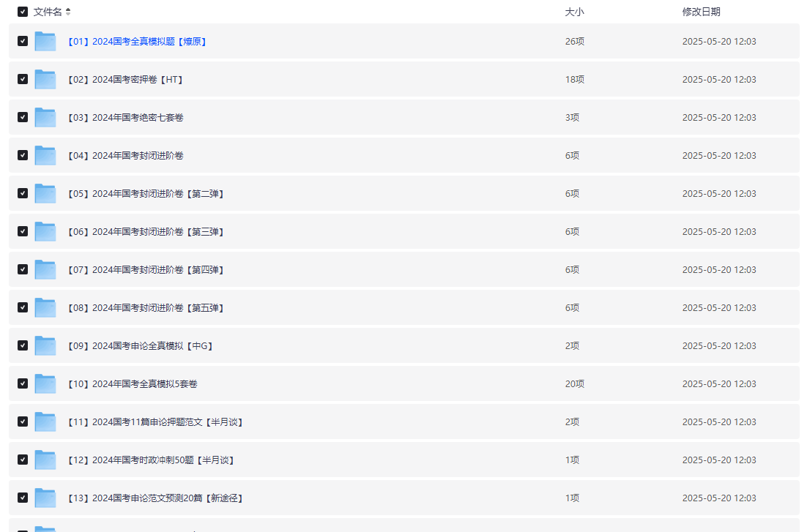The image size is (807, 532).
Task: Sort by the 大小 column header
Action: pyautogui.click(x=574, y=12)
